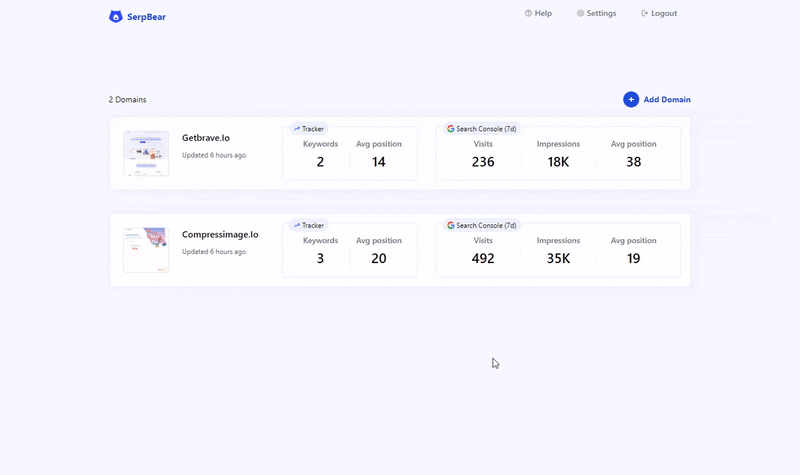Click the Search Console avg position 38
The height and width of the screenshot is (475, 800).
pyautogui.click(x=634, y=162)
